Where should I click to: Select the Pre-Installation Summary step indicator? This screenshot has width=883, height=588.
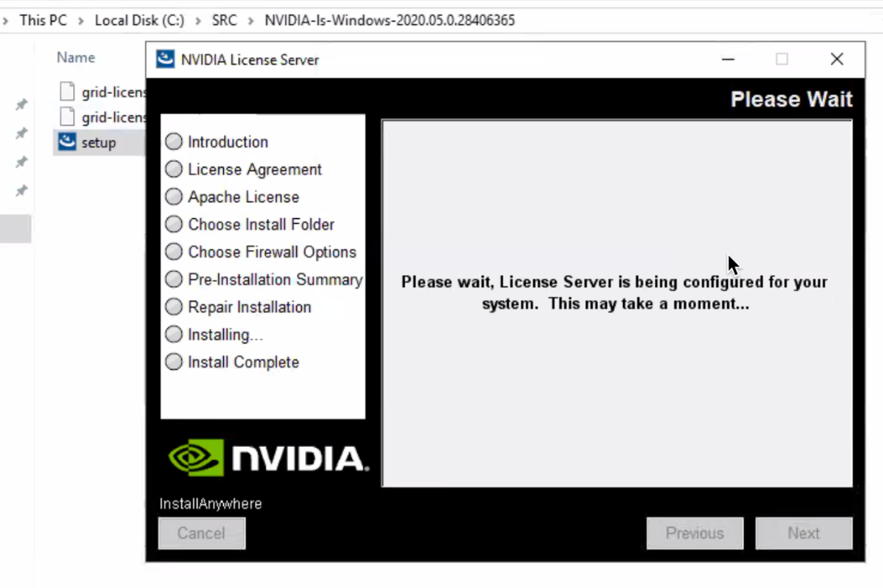point(174,280)
